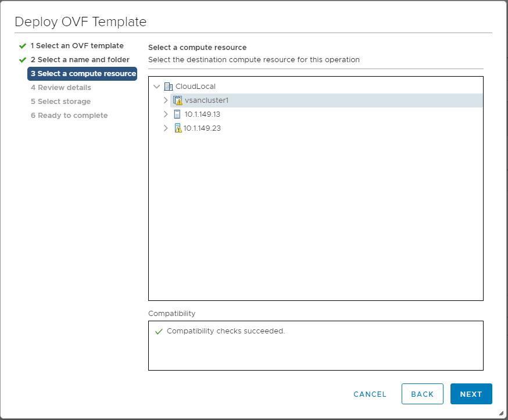Image resolution: width=508 pixels, height=420 pixels.
Task: Go to step 1 Select an OVF template
Action: [77, 46]
